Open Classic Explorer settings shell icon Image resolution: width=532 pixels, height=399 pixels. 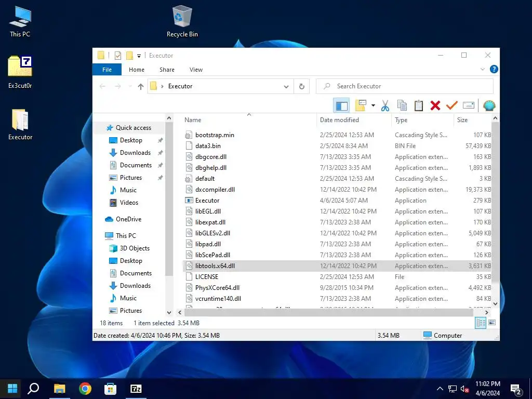489,106
